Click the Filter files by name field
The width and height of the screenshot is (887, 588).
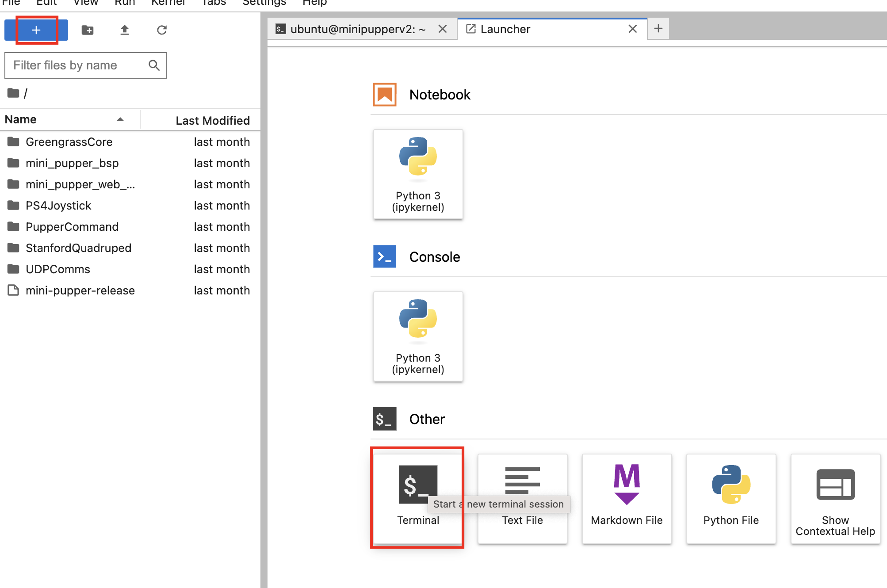(x=80, y=65)
